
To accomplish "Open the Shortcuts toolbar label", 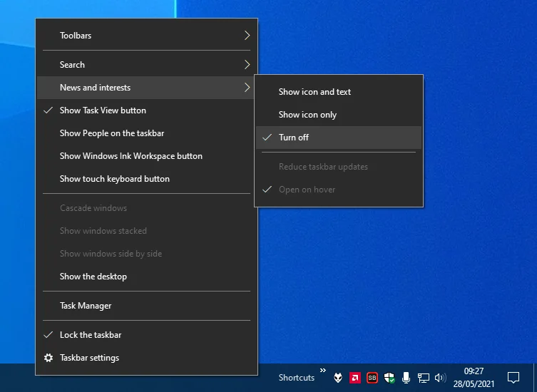I will pyautogui.click(x=296, y=378).
